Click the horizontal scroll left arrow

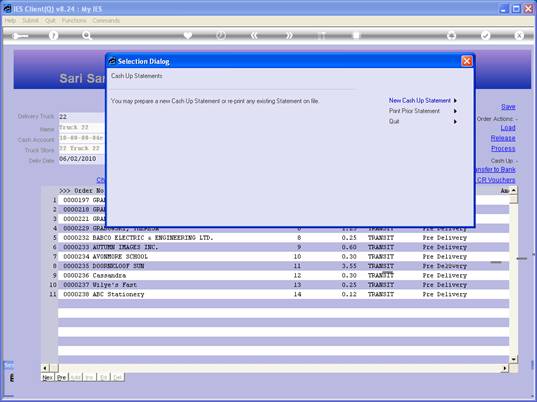coord(45,368)
